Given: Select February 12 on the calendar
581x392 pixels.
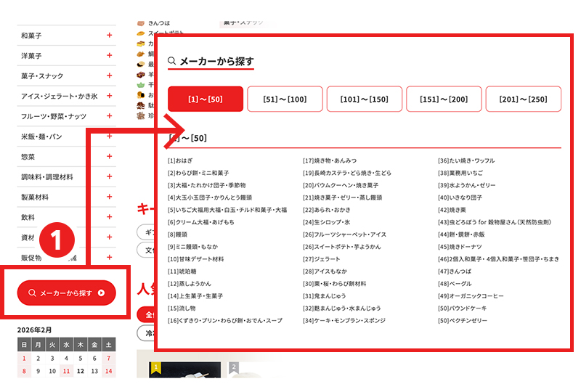Looking at the screenshot, I should [81, 371].
